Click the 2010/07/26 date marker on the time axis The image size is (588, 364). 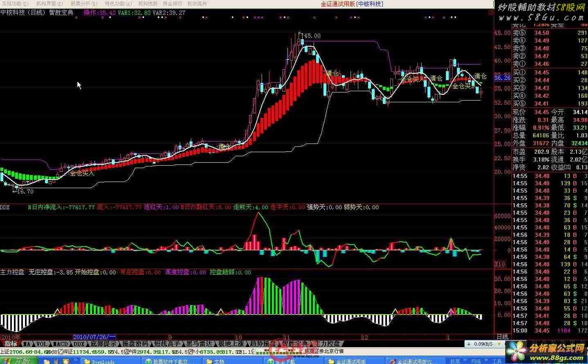(94, 337)
